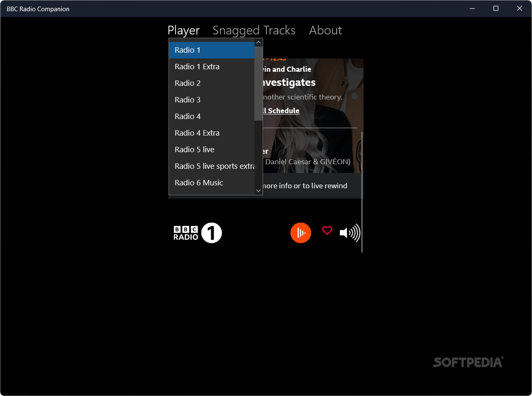Image resolution: width=532 pixels, height=396 pixels.
Task: Minimize the BBC Radio Companion window
Action: pyautogui.click(x=472, y=8)
